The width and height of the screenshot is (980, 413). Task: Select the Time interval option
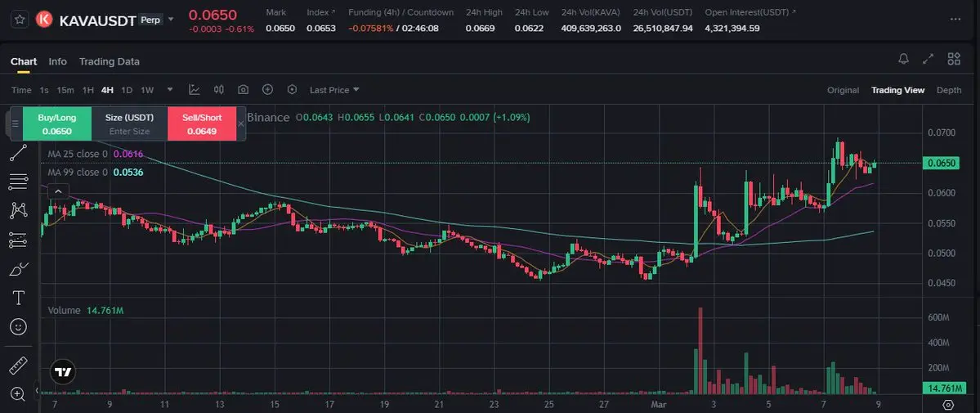tap(21, 90)
